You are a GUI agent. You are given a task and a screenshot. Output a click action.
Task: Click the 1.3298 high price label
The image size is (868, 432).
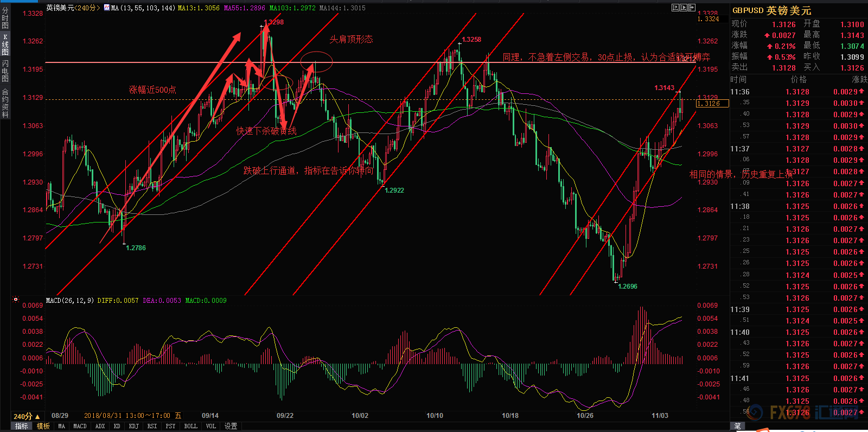click(x=275, y=22)
